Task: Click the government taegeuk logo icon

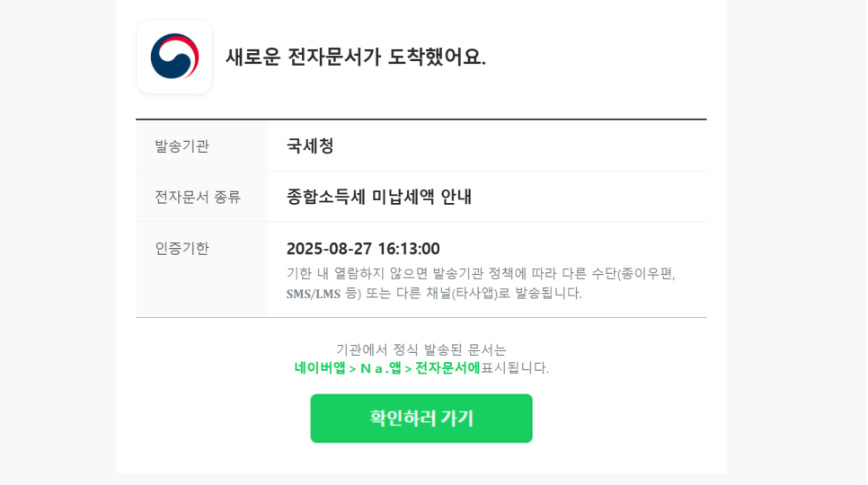Action: 174,57
